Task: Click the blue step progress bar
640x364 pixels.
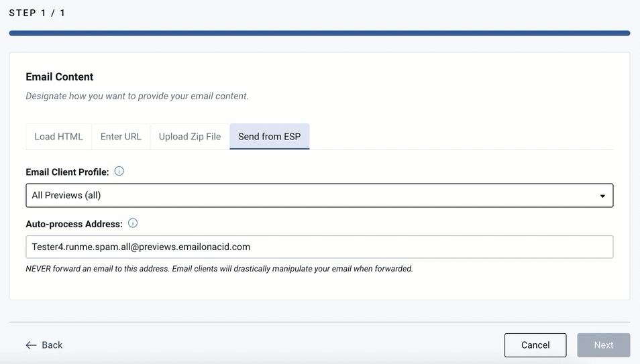Action: (319, 33)
